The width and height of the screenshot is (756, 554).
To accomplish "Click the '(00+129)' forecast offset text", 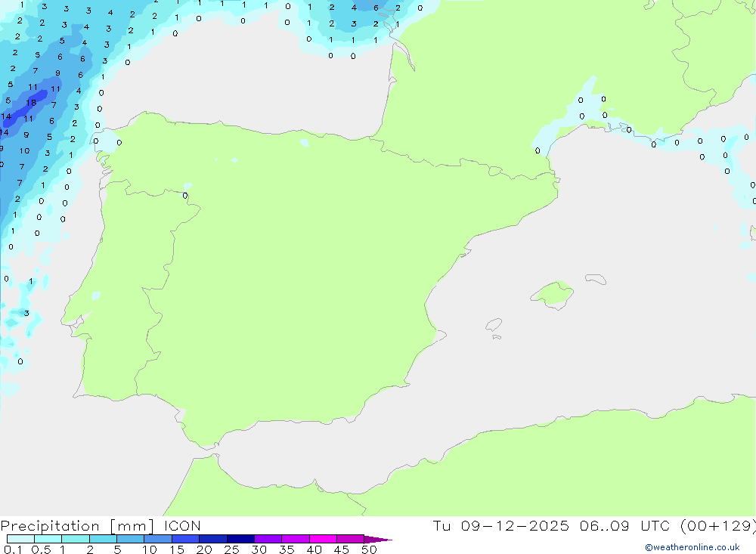I will pos(718,525).
